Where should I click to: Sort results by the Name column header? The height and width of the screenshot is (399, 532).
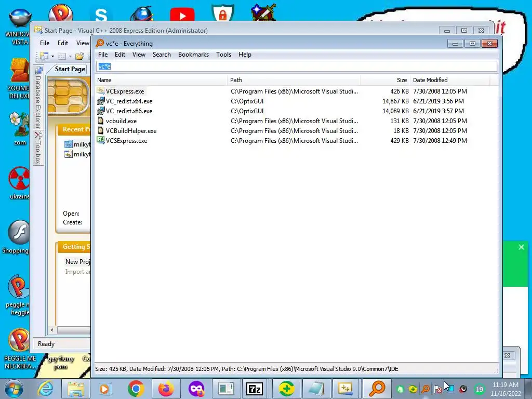(x=161, y=80)
